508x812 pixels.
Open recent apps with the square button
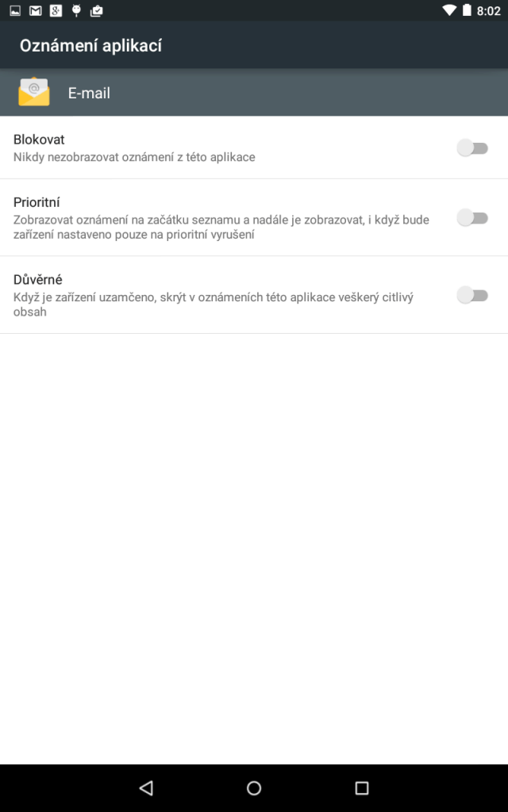point(361,787)
